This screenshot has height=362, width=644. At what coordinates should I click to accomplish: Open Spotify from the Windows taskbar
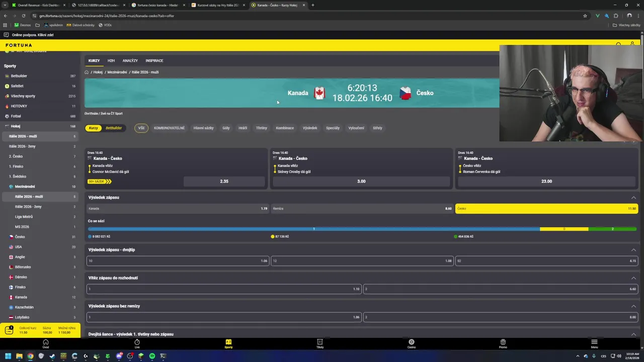pos(152,356)
